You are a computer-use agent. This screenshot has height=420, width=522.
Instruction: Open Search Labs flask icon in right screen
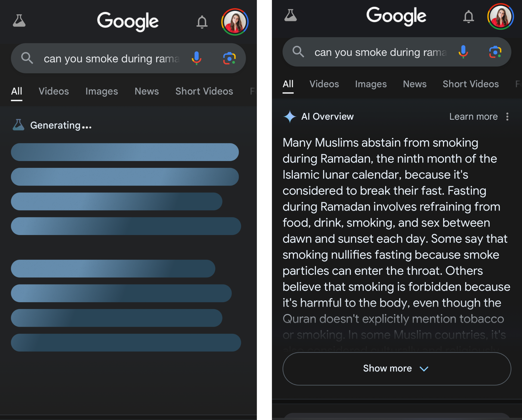click(x=290, y=15)
